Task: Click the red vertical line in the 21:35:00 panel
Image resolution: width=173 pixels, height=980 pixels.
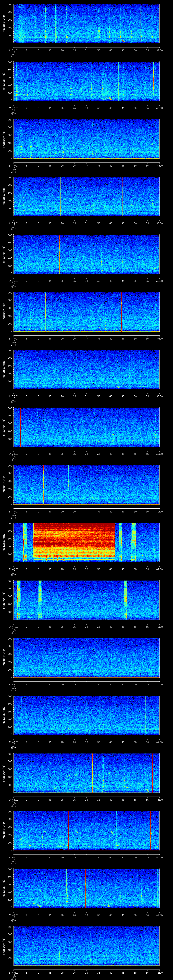Action: click(59, 254)
